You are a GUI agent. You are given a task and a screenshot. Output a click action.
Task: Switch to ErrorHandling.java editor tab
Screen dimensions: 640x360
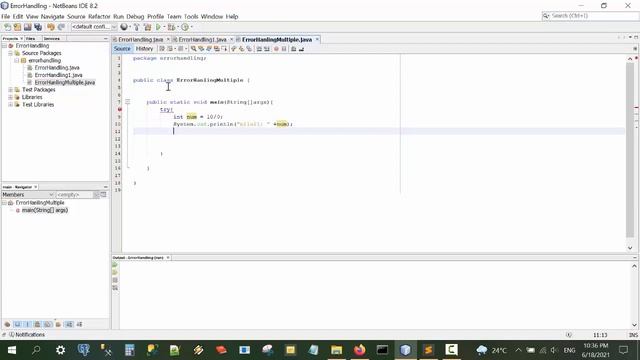click(x=140, y=40)
